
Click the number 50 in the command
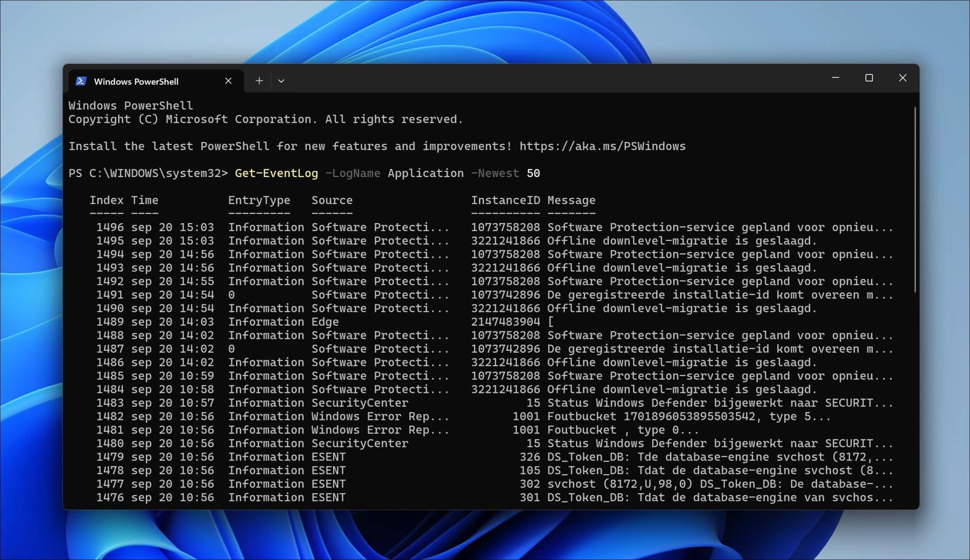coord(533,173)
